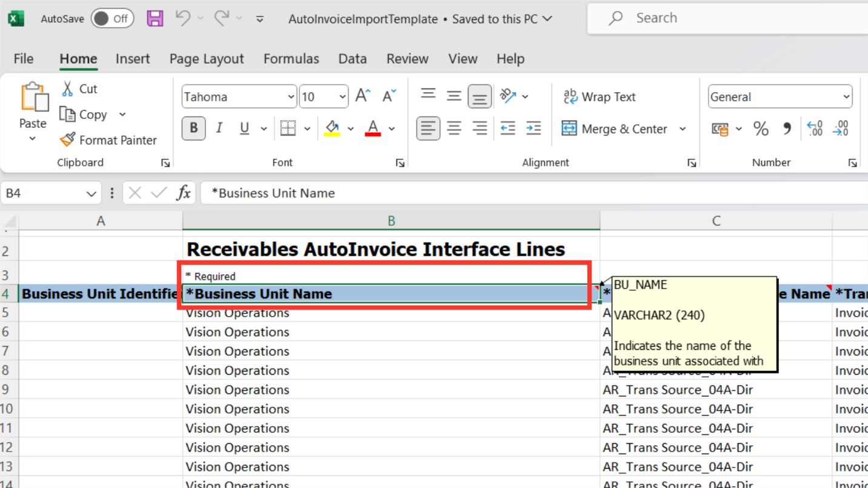Viewport: 868px width, 488px height.
Task: Apply underline formatting
Action: coord(245,129)
